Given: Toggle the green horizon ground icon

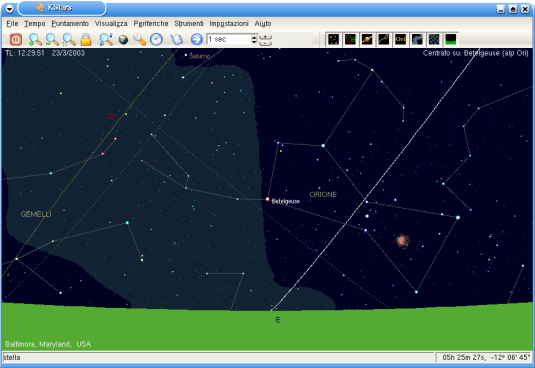Looking at the screenshot, I should (x=451, y=40).
